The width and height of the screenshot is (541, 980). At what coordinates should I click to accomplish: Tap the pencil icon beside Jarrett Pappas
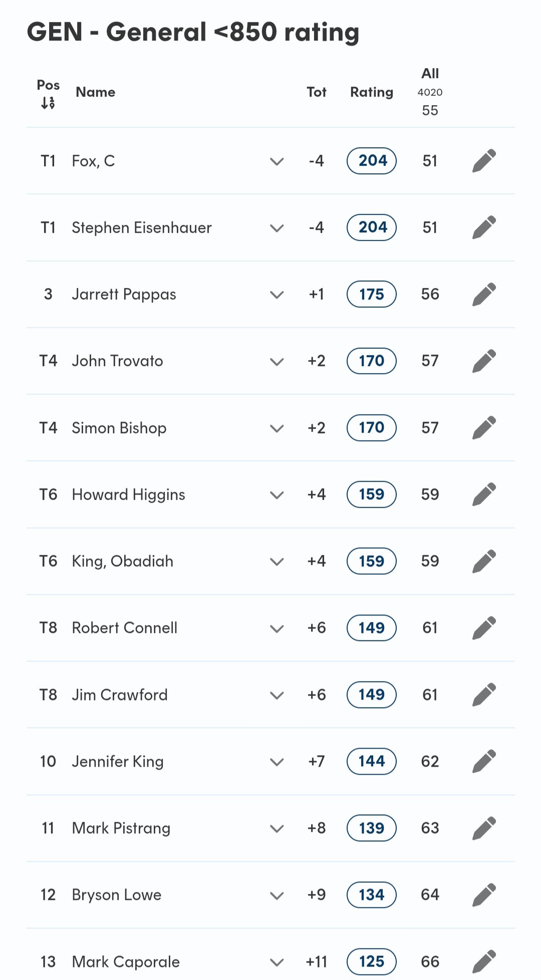coord(484,294)
